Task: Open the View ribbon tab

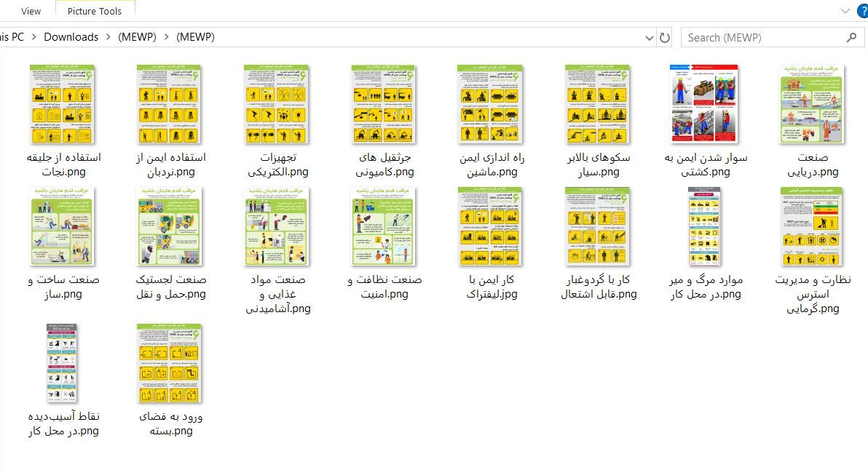Action: pos(31,11)
